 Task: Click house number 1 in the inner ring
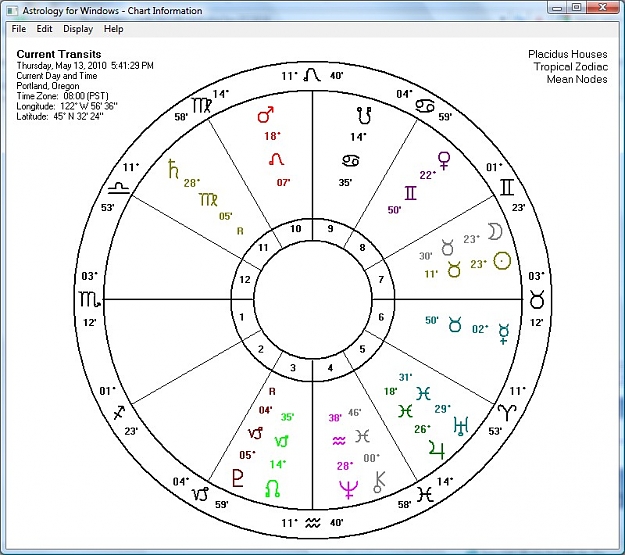(x=242, y=317)
